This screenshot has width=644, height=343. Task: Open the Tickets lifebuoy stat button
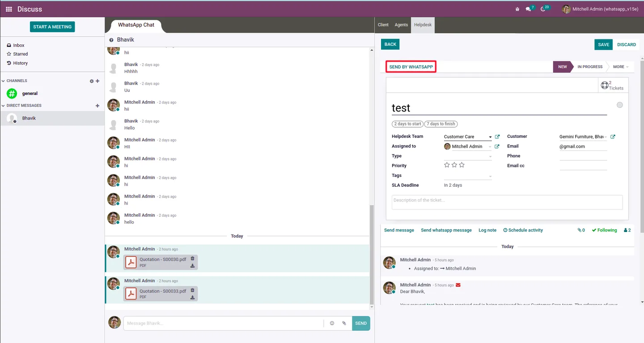tap(613, 85)
